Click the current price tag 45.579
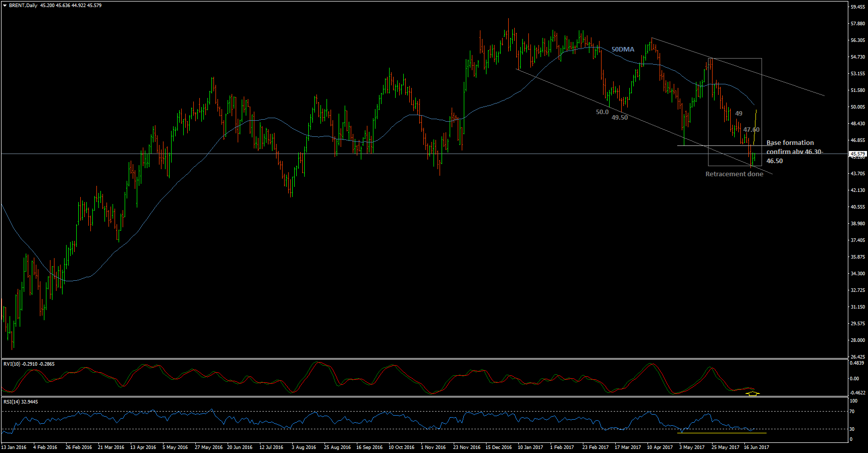Viewport: 868px width, 453px height. point(858,154)
